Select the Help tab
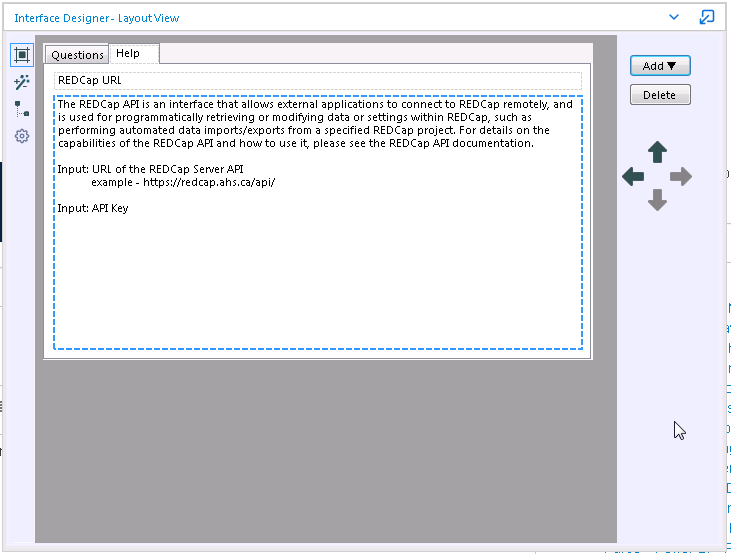Screen dimensions: 731x554 (x=134, y=54)
